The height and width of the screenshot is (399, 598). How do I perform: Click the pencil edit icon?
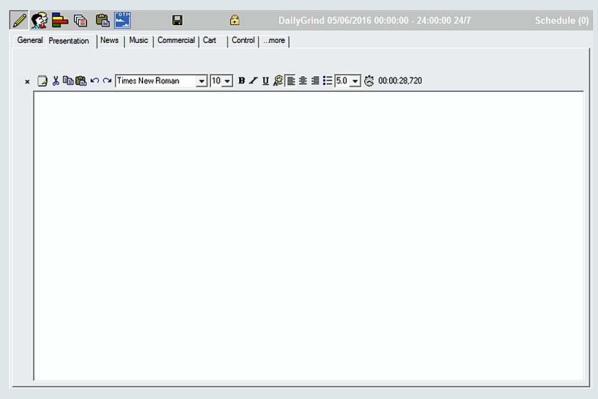point(19,20)
